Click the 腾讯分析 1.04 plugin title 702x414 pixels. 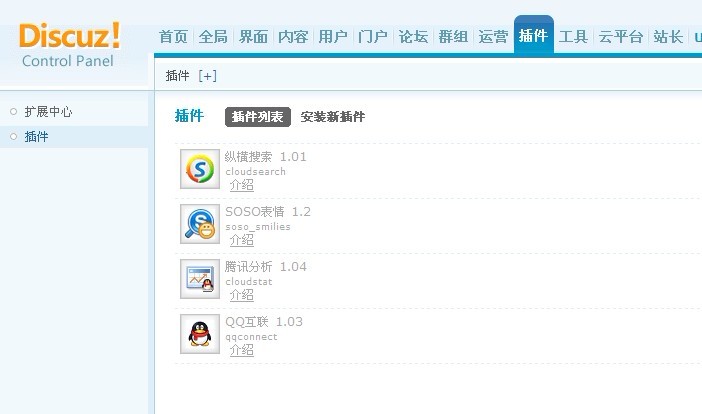[x=266, y=267]
